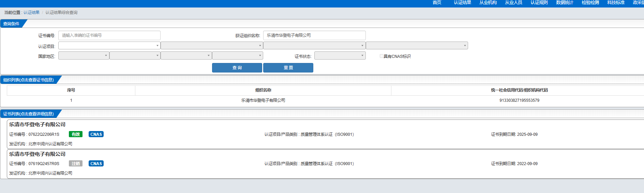The width and height of the screenshot is (644, 193).
Task: Click CNAS badge on certificate 07619Q2457R0S
Action: 96,164
